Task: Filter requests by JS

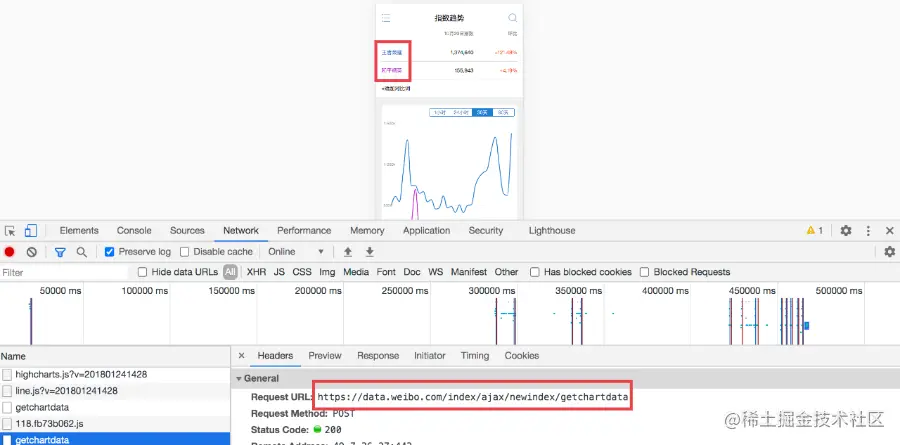Action: click(x=279, y=272)
